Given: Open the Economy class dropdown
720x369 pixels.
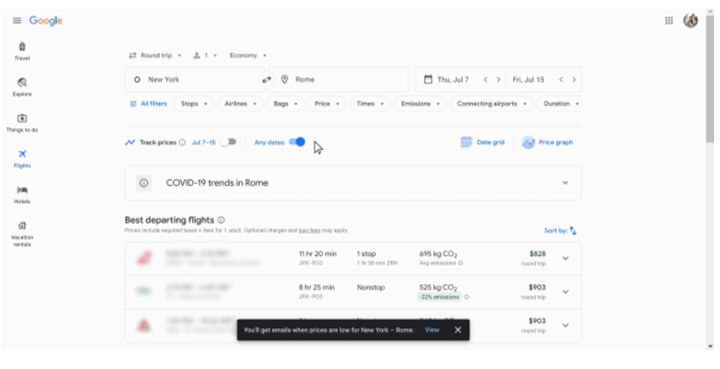Looking at the screenshot, I should pyautogui.click(x=248, y=56).
